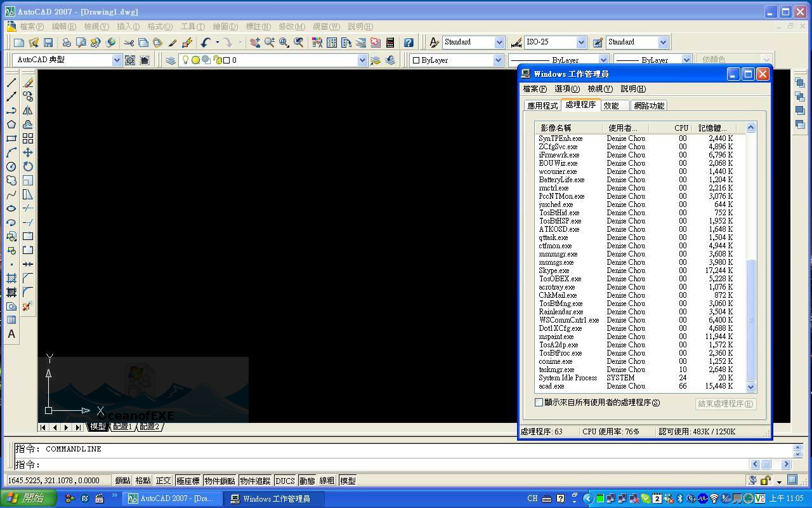The height and width of the screenshot is (508, 812).
Task: Select the Circle tool
Action: 11,166
